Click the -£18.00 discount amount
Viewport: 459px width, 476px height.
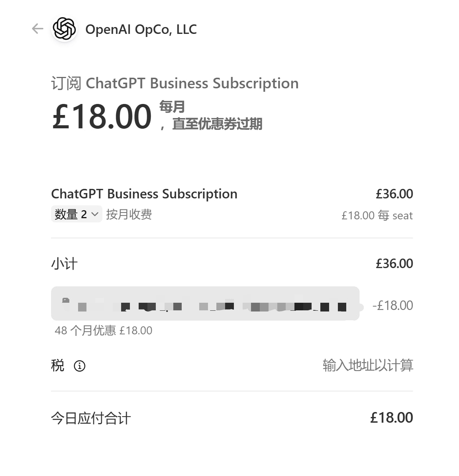coord(393,305)
